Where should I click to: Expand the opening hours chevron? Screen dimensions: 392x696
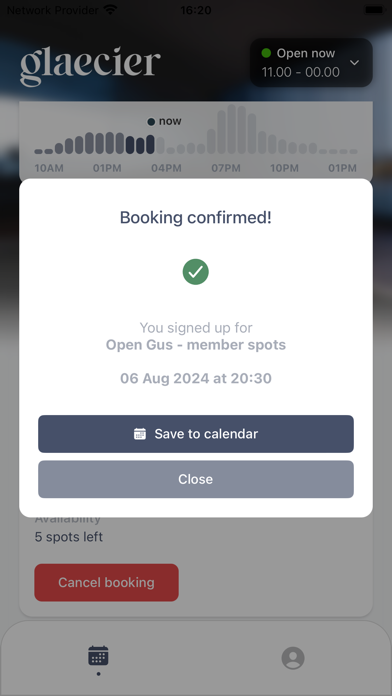coord(354,63)
